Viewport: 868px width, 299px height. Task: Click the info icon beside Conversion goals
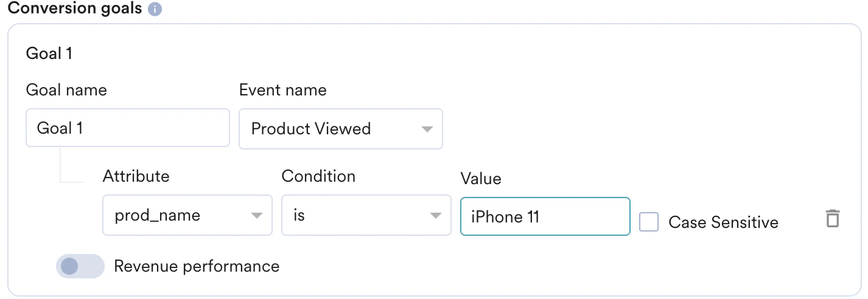[155, 10]
